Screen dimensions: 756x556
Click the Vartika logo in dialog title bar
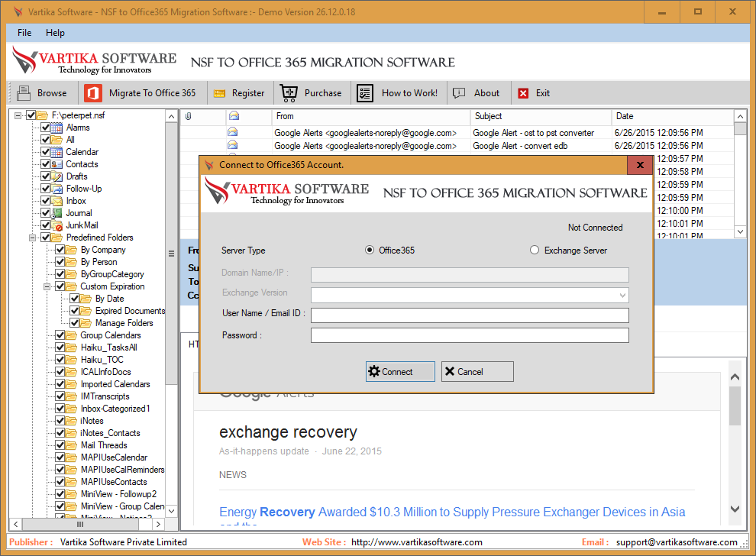pyautogui.click(x=209, y=165)
